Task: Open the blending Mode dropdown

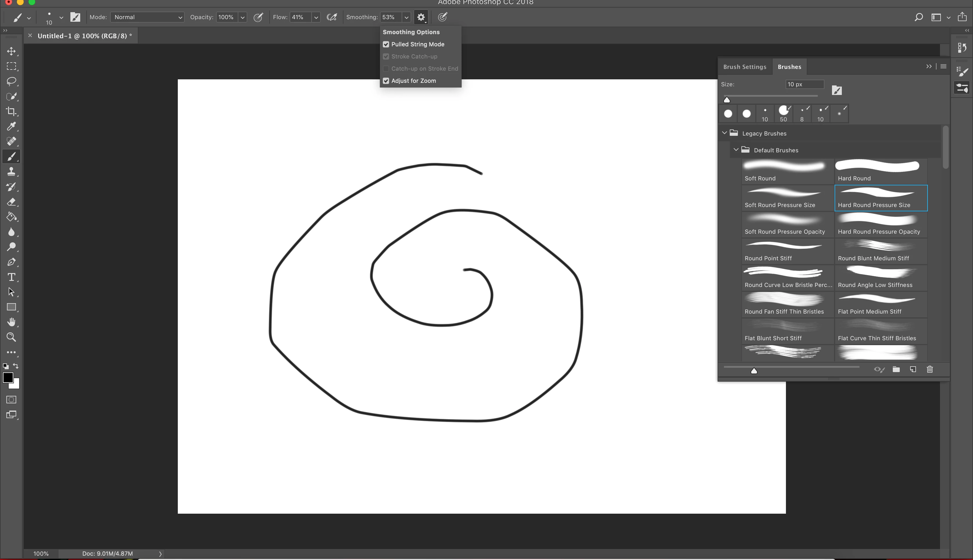Action: click(147, 17)
